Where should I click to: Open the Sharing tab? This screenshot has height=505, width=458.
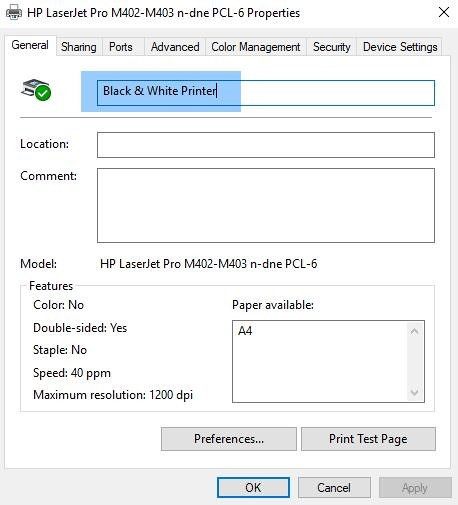tap(79, 47)
